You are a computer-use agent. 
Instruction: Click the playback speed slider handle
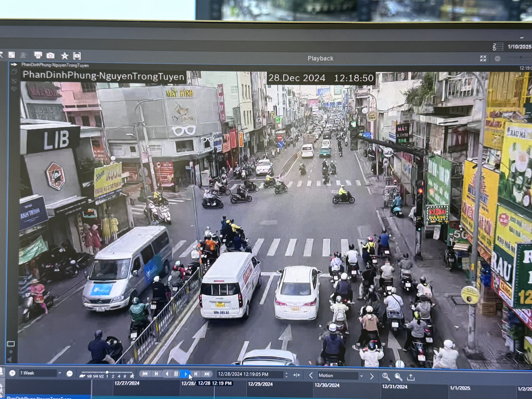[107, 372]
